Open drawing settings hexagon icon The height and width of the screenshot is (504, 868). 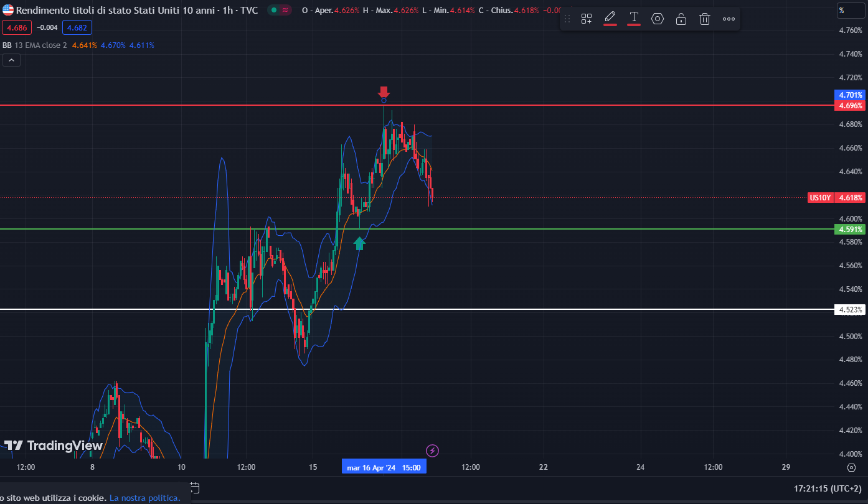click(x=658, y=19)
